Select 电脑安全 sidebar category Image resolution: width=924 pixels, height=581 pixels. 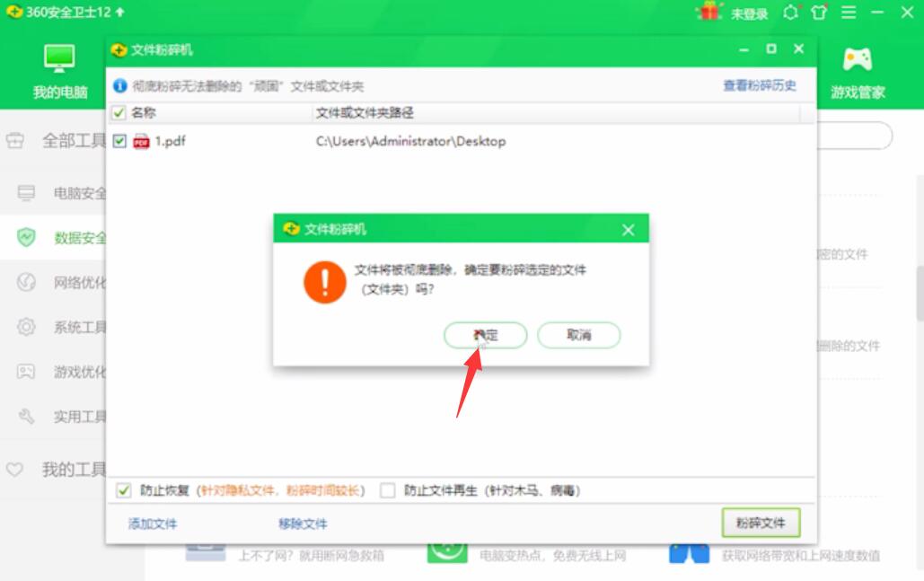point(80,193)
